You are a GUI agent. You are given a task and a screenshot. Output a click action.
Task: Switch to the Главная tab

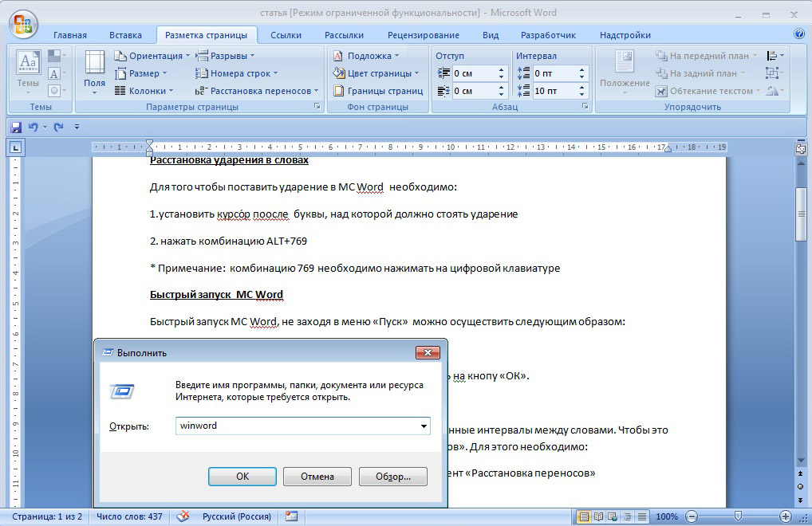click(70, 35)
